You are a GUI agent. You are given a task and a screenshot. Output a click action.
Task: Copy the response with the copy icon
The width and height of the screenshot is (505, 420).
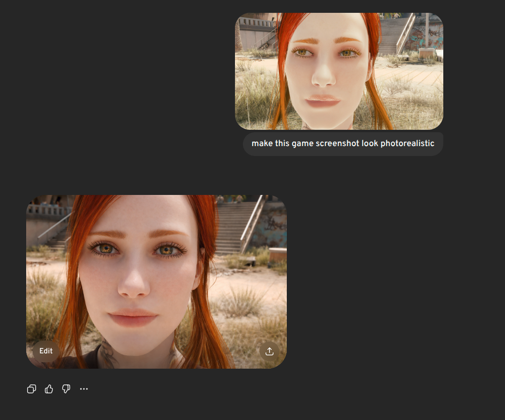(x=32, y=389)
